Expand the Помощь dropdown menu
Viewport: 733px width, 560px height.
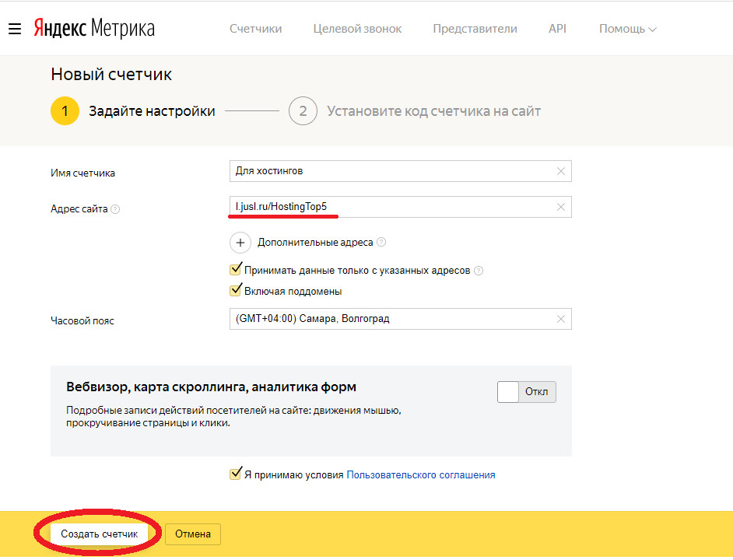[627, 29]
